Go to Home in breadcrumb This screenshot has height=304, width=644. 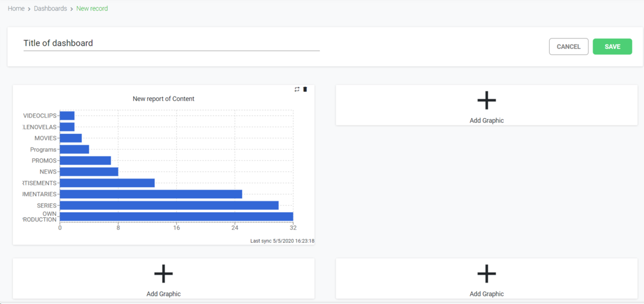pos(16,9)
